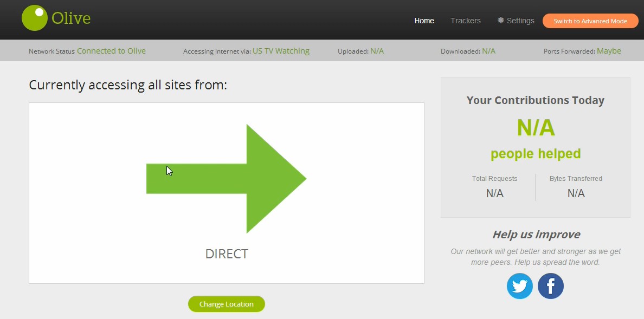Click the Olive logo icon
Image resolution: width=644 pixels, height=319 pixels.
pyautogui.click(x=35, y=18)
